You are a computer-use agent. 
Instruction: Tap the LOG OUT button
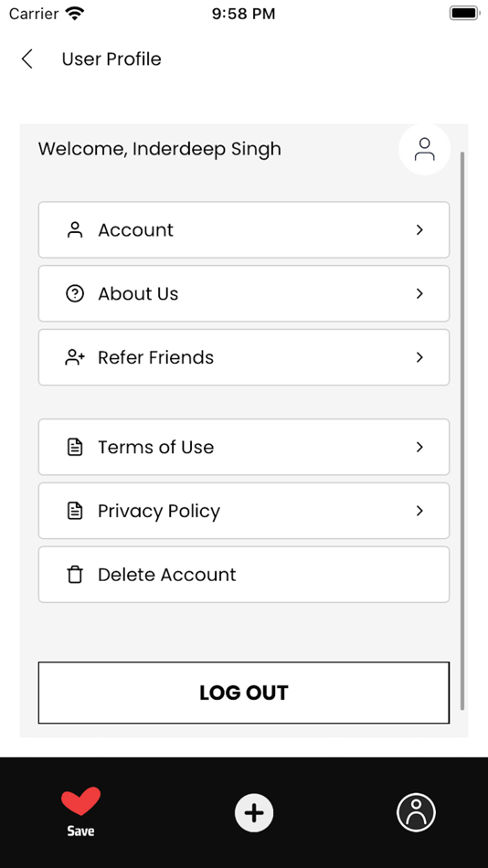point(244,693)
